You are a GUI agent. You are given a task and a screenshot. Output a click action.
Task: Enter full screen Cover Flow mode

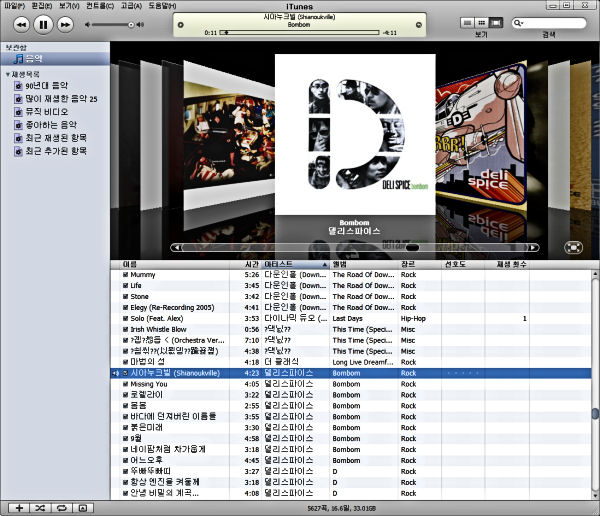click(573, 248)
